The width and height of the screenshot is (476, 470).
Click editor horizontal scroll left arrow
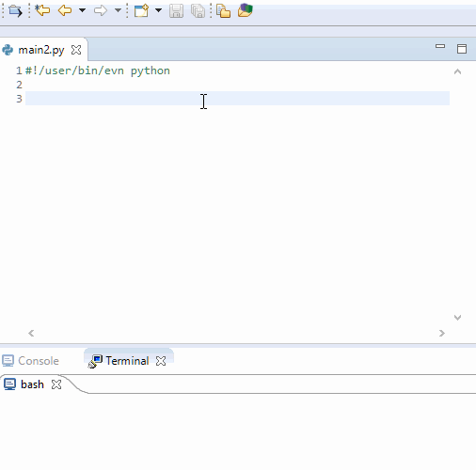(x=31, y=333)
